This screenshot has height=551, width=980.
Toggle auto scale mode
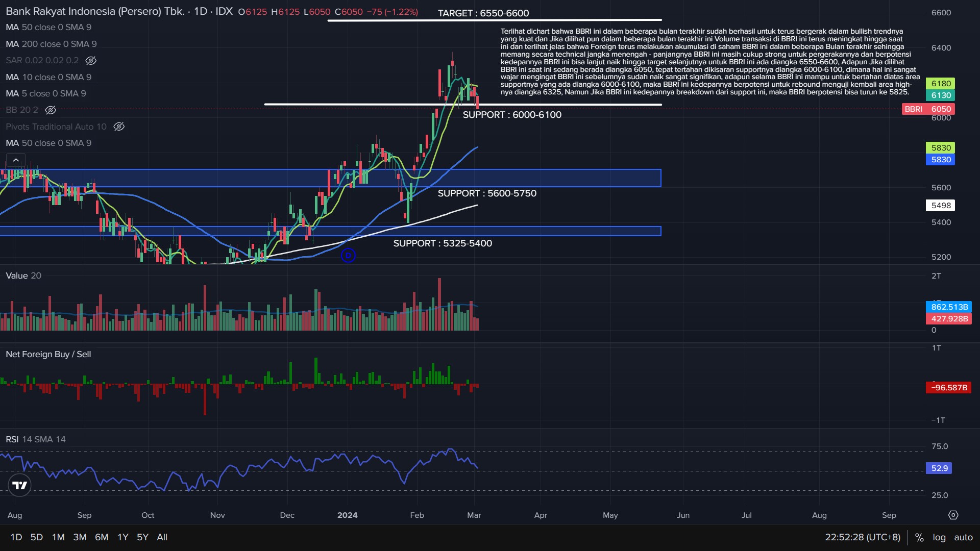(x=963, y=537)
